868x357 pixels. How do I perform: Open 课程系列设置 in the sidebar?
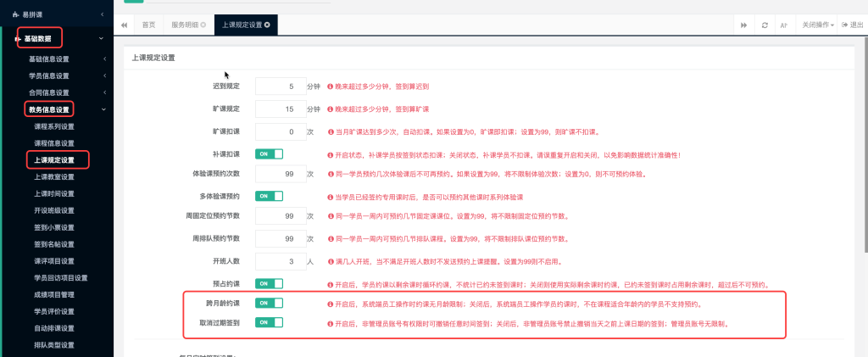click(x=54, y=126)
